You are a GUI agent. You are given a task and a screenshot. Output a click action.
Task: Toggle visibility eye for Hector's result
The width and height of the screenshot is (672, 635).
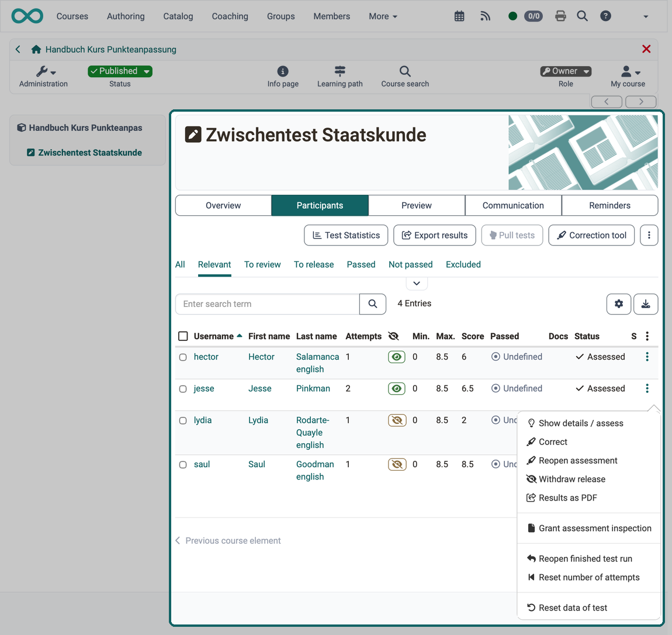pyautogui.click(x=397, y=357)
